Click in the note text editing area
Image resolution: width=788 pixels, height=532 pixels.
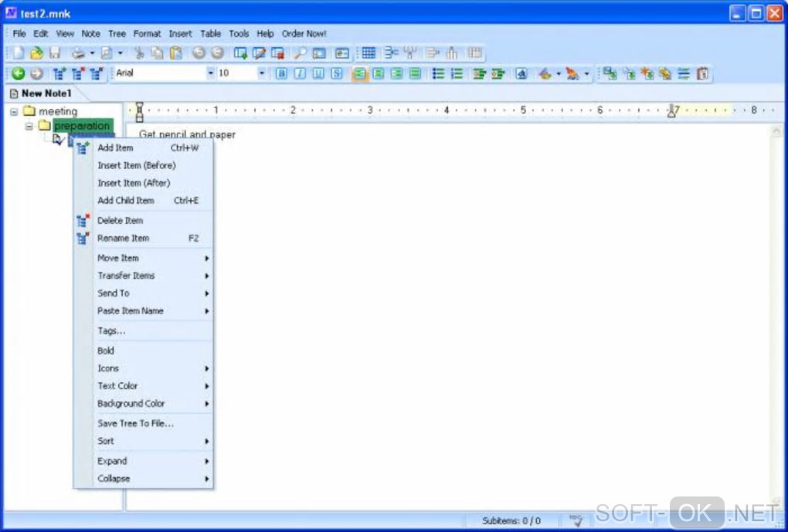[x=447, y=317]
